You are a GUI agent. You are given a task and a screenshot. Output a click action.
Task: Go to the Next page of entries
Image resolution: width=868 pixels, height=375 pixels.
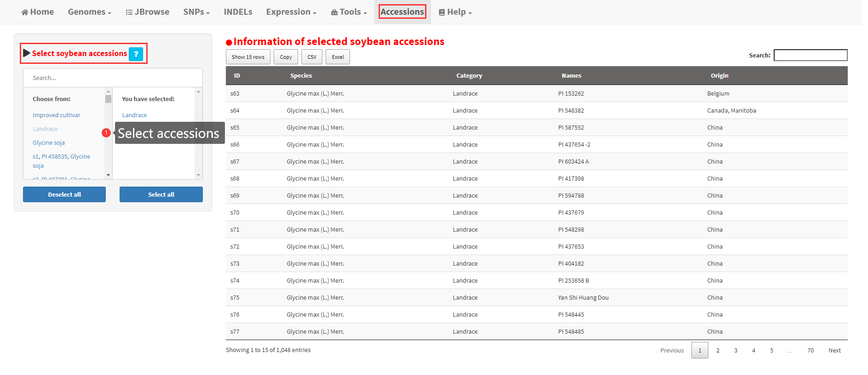tap(834, 351)
